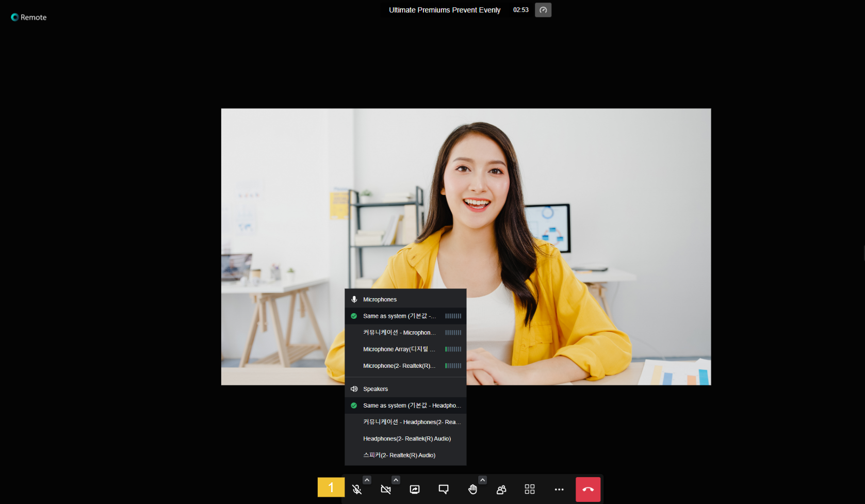Unmute the microphone in the toolbar
Viewport: 865px width, 504px height.
(x=356, y=490)
